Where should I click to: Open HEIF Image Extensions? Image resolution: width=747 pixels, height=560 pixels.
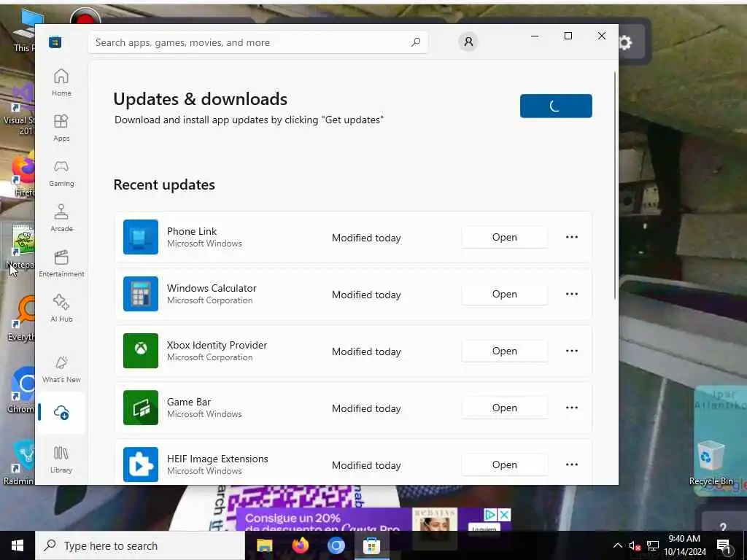click(x=505, y=464)
